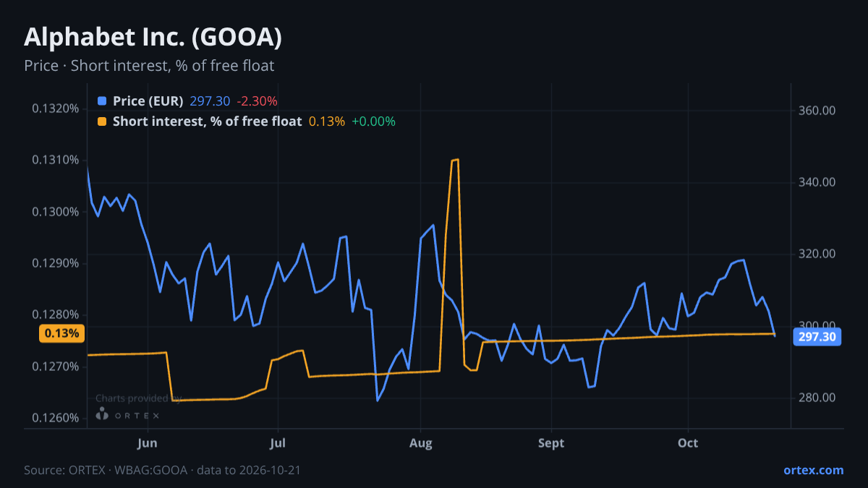Screen dimensions: 868x488
Task: Click the Aug x-axis label
Action: coord(420,443)
